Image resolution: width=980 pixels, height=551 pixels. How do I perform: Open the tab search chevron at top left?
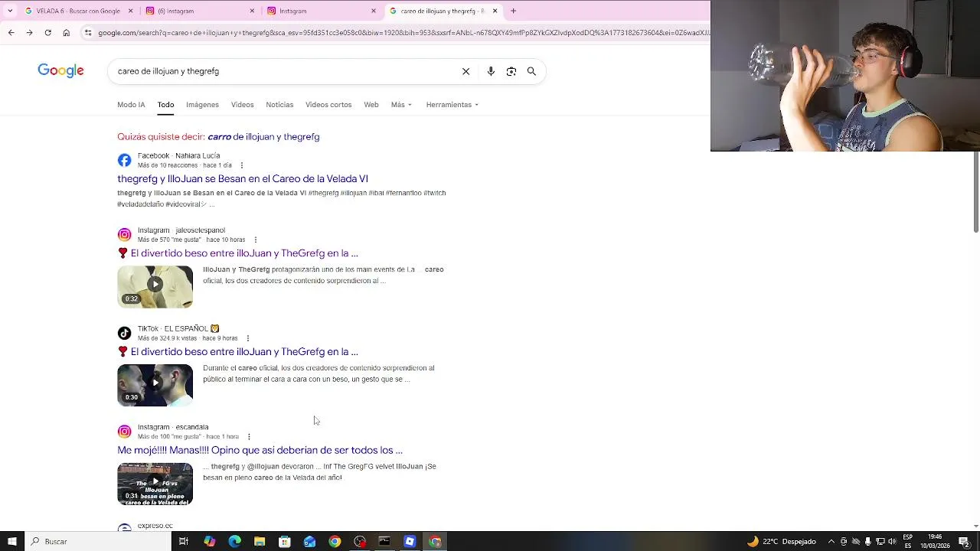click(x=10, y=11)
